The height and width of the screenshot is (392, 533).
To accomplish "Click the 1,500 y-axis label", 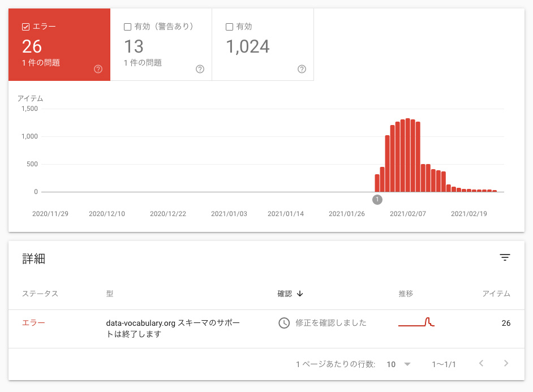I will (x=29, y=109).
